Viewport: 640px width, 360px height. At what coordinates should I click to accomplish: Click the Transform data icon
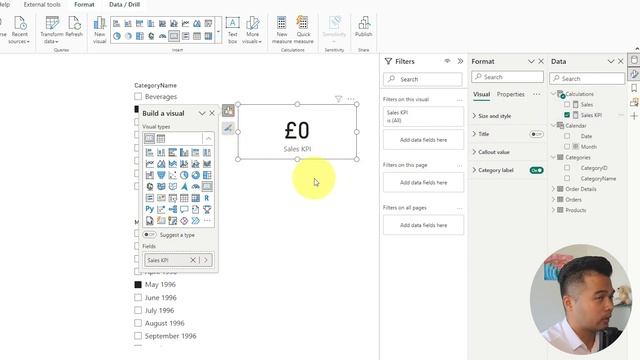click(51, 24)
